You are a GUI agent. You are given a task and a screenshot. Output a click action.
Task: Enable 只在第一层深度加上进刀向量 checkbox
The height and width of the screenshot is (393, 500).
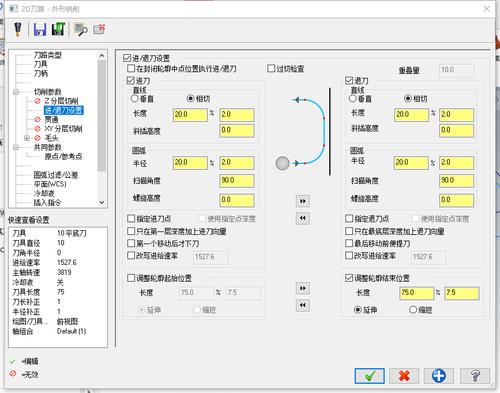click(131, 231)
